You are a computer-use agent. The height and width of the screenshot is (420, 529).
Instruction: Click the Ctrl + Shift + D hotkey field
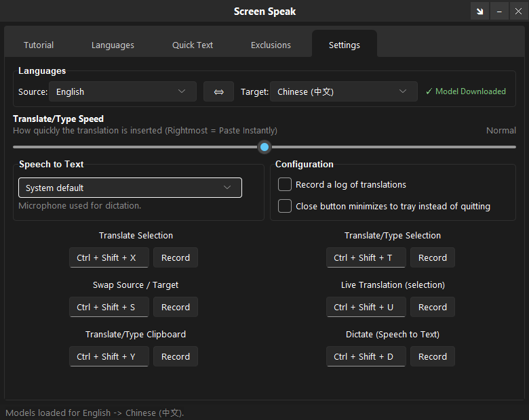(366, 356)
